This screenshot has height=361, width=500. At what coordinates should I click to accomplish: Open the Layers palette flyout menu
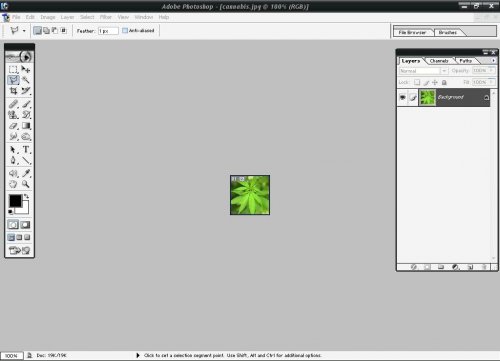point(493,60)
